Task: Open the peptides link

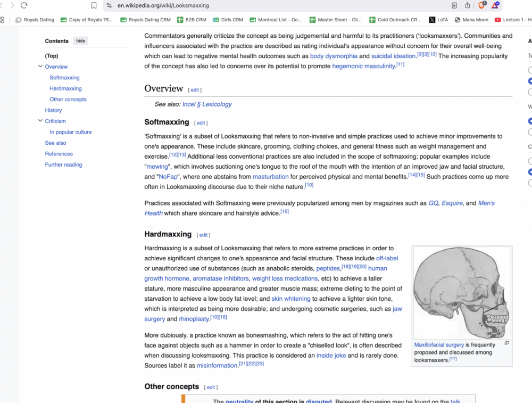Action: click(x=328, y=268)
